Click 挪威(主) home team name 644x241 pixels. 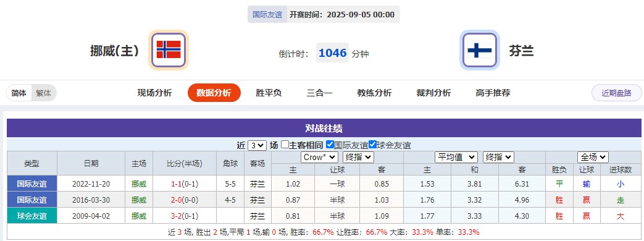point(115,51)
